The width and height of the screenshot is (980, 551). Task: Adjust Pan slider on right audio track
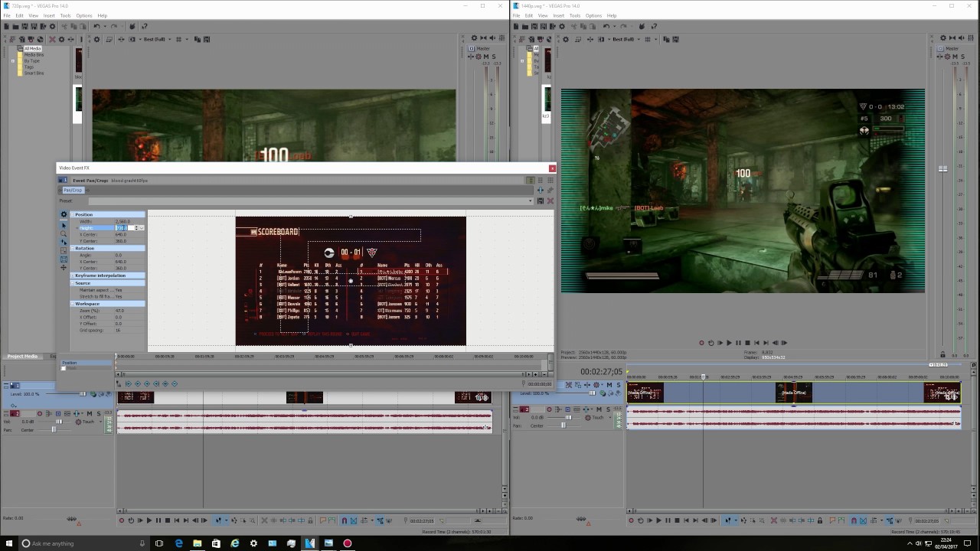coord(563,425)
